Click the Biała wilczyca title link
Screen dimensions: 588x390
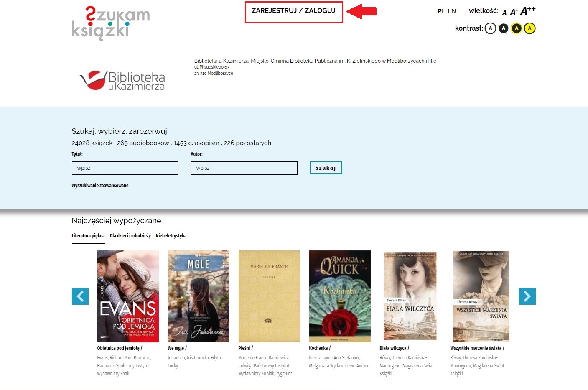coord(394,348)
